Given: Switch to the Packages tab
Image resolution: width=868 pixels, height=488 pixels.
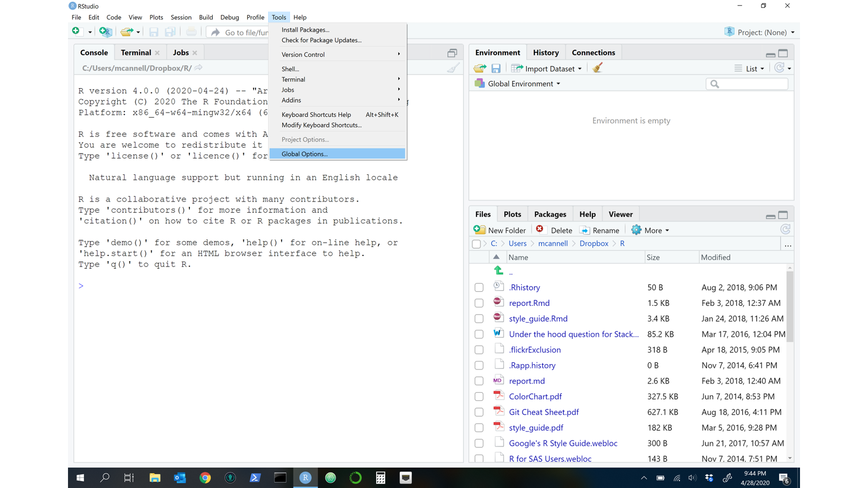Looking at the screenshot, I should coord(550,214).
